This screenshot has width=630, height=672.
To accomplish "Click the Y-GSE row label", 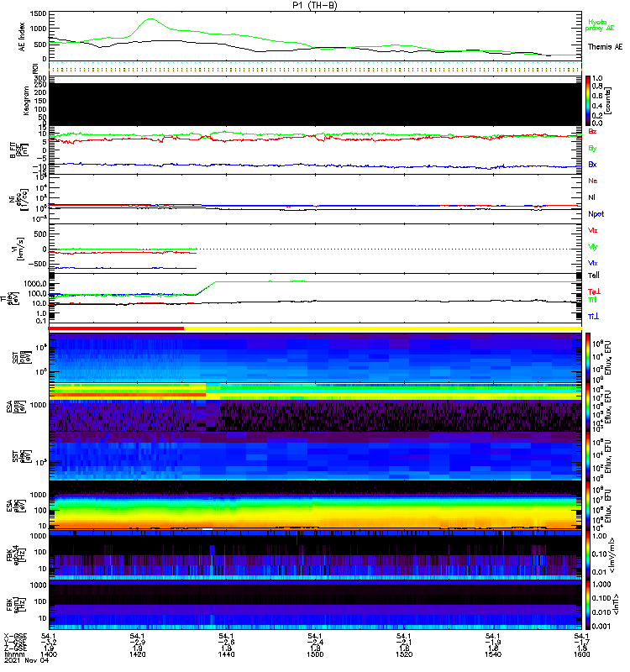I will [x=15, y=642].
